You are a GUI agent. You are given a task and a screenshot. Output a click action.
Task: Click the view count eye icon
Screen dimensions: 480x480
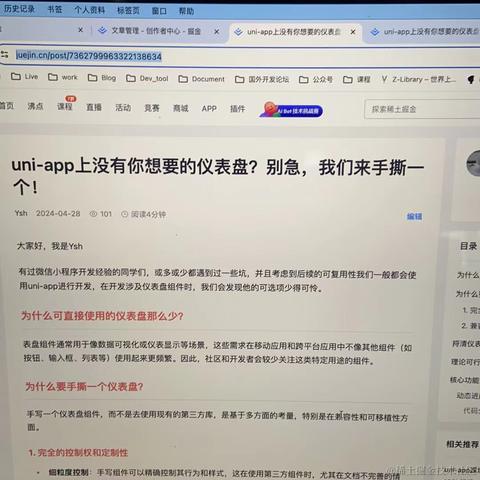click(x=93, y=214)
